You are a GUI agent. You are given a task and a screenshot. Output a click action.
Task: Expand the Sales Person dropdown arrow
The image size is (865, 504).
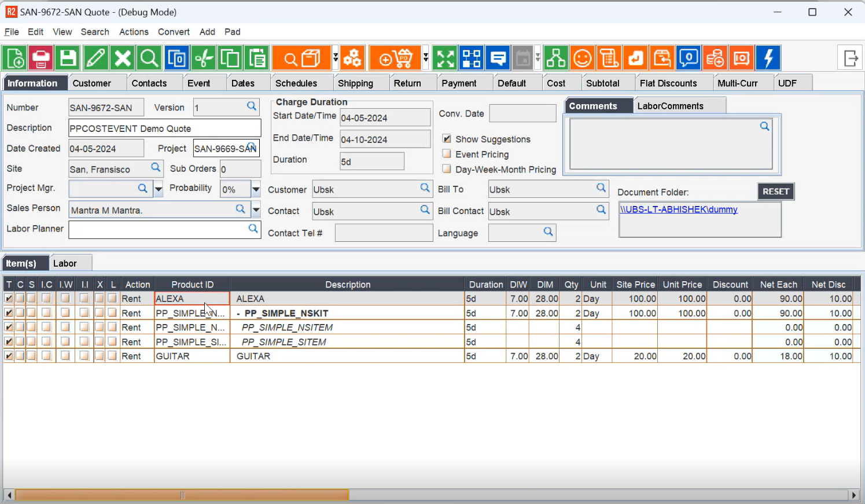click(x=256, y=209)
